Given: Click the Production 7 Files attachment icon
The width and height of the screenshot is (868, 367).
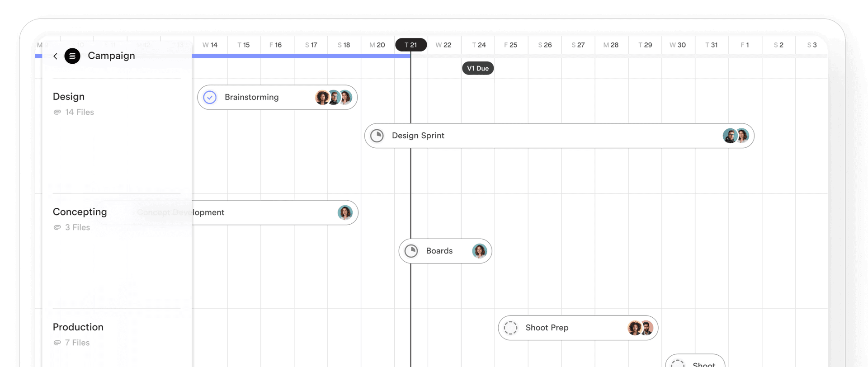Looking at the screenshot, I should point(57,343).
